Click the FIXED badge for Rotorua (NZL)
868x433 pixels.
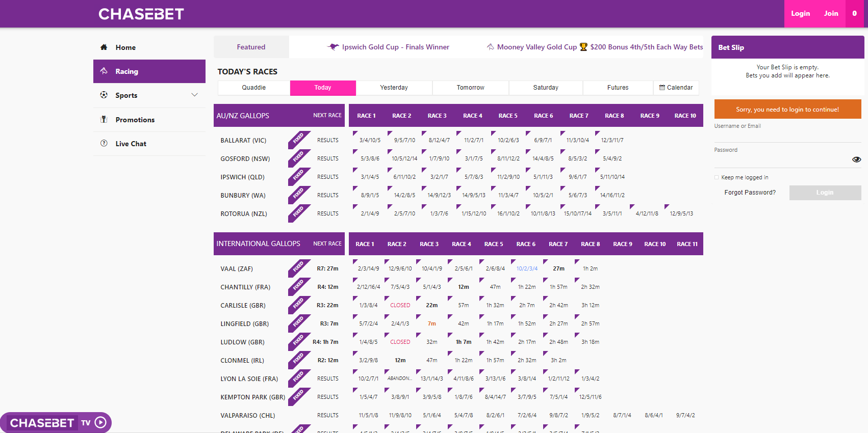[x=299, y=213]
